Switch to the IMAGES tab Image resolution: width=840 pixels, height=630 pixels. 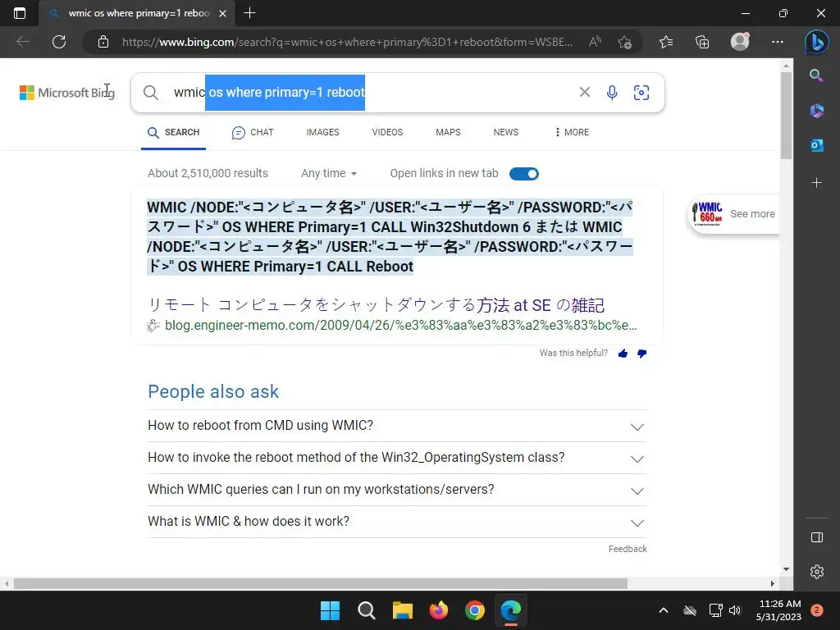pos(322,132)
